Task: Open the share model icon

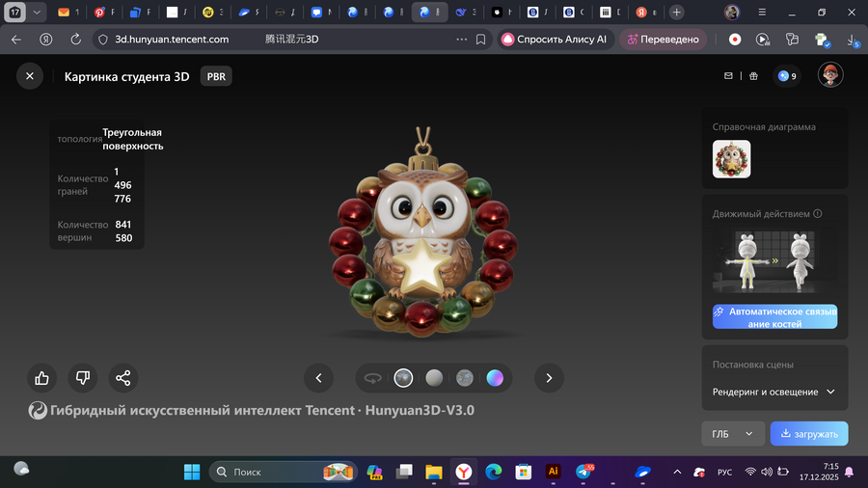Action: tap(122, 378)
